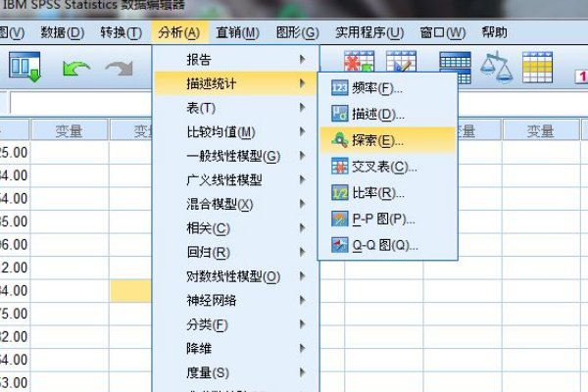
Task: Open the 分析(A) menu
Action: pos(179,32)
